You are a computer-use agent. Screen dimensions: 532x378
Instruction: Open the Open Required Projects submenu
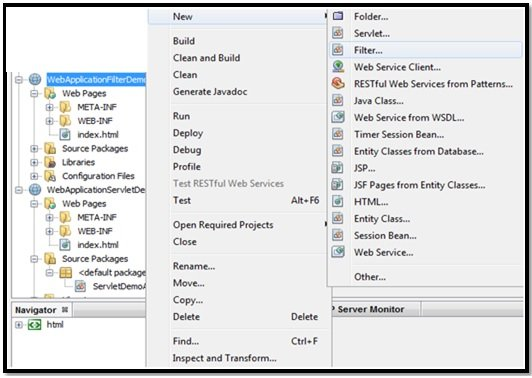pyautogui.click(x=239, y=225)
